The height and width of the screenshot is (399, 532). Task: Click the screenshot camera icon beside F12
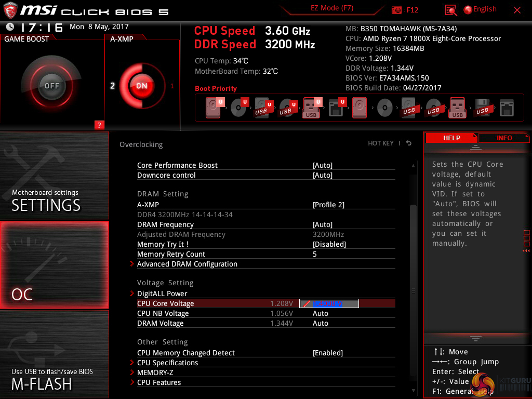[x=396, y=10]
